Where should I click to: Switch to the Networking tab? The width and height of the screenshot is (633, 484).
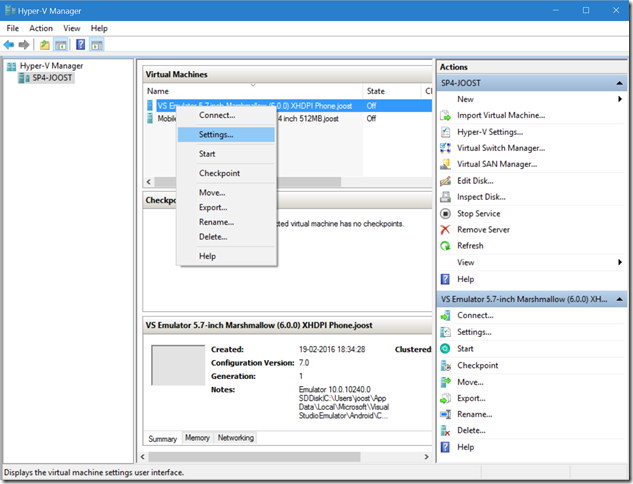(236, 438)
